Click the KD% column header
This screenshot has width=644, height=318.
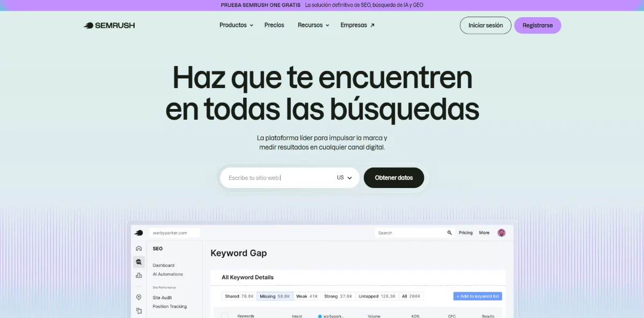point(415,316)
